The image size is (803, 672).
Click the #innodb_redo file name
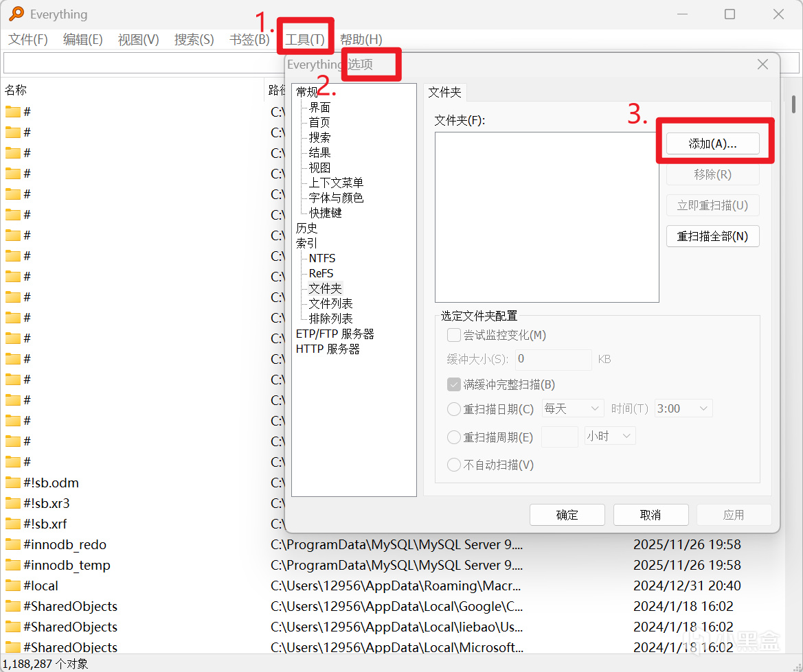(65, 544)
